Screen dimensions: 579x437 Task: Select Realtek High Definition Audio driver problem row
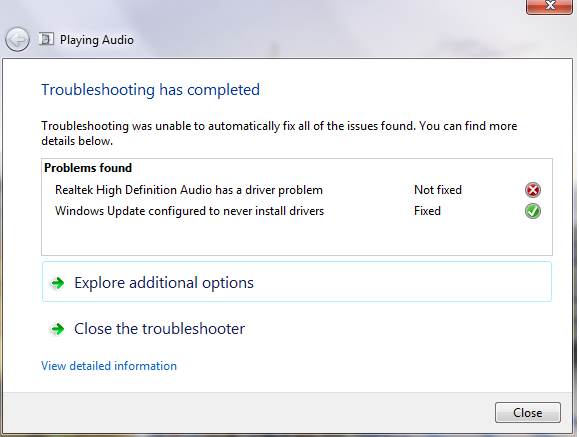point(297,190)
